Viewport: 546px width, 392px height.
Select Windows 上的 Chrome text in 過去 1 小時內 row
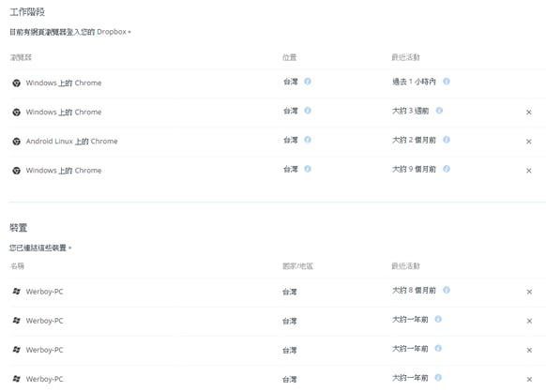click(x=64, y=83)
